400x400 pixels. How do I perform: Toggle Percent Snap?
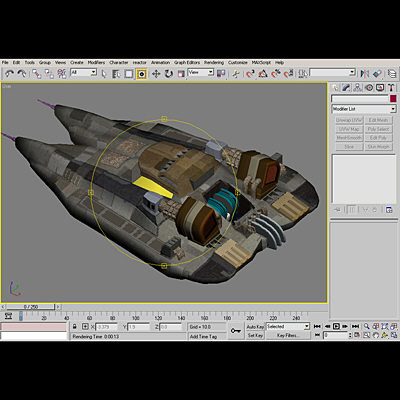point(276,74)
